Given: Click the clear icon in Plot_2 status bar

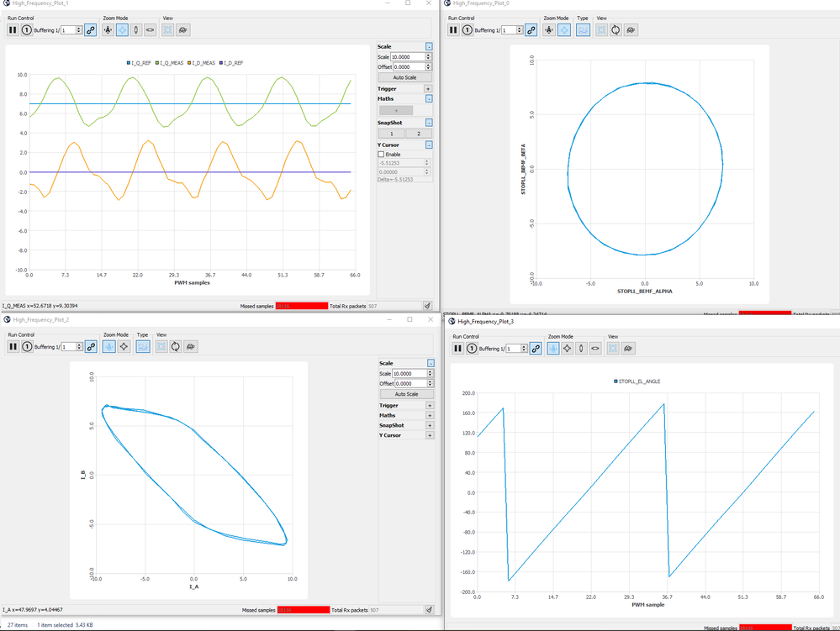Looking at the screenshot, I should 429,609.
